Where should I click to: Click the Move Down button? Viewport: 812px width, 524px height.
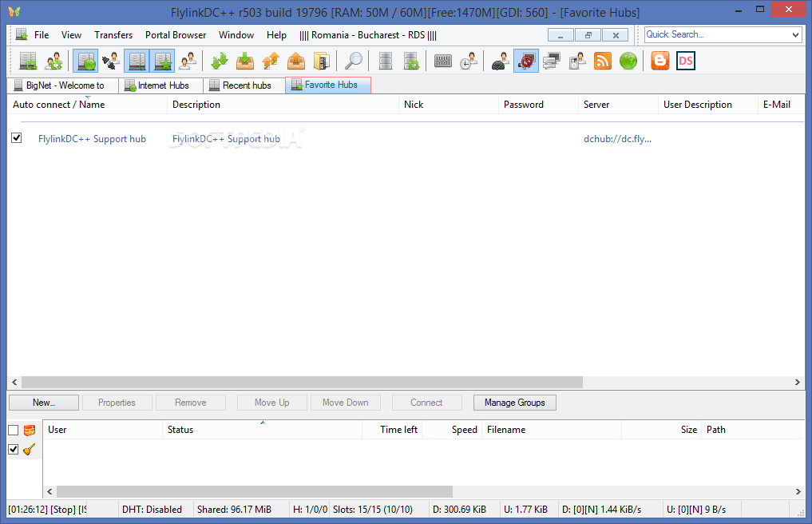(346, 403)
